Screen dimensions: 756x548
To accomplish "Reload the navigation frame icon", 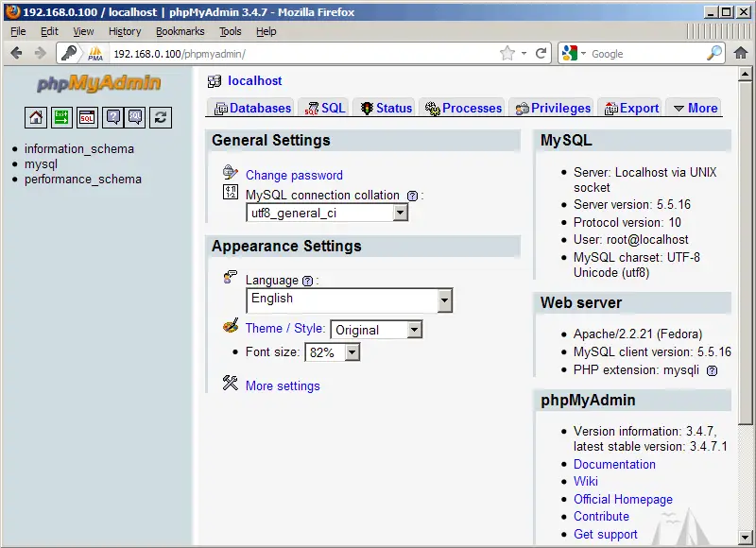I will pyautogui.click(x=161, y=117).
